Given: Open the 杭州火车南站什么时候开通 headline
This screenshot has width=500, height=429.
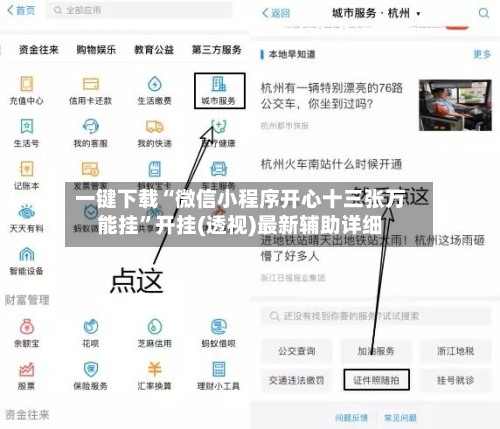Looking at the screenshot, I should pos(331,164).
